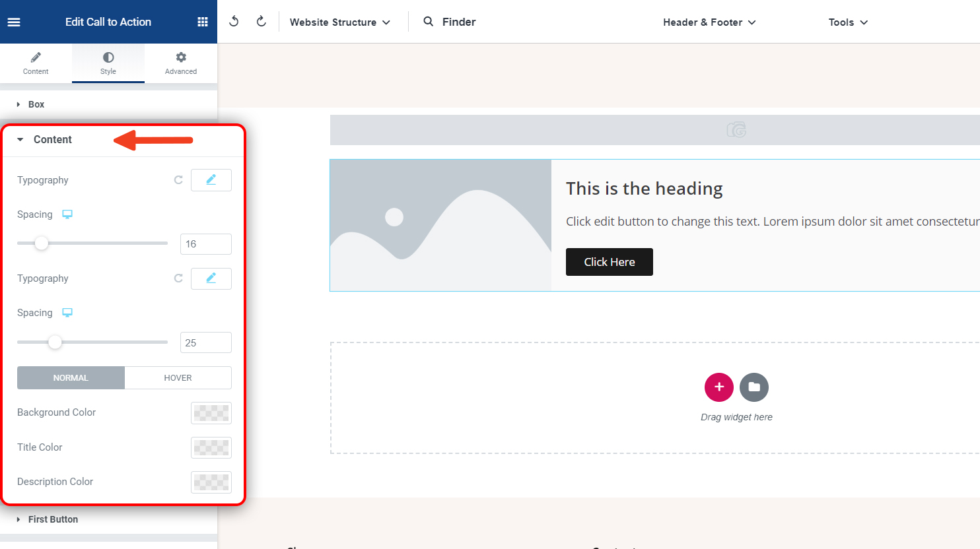
Task: Click the Spacing value field showing 25
Action: click(206, 342)
